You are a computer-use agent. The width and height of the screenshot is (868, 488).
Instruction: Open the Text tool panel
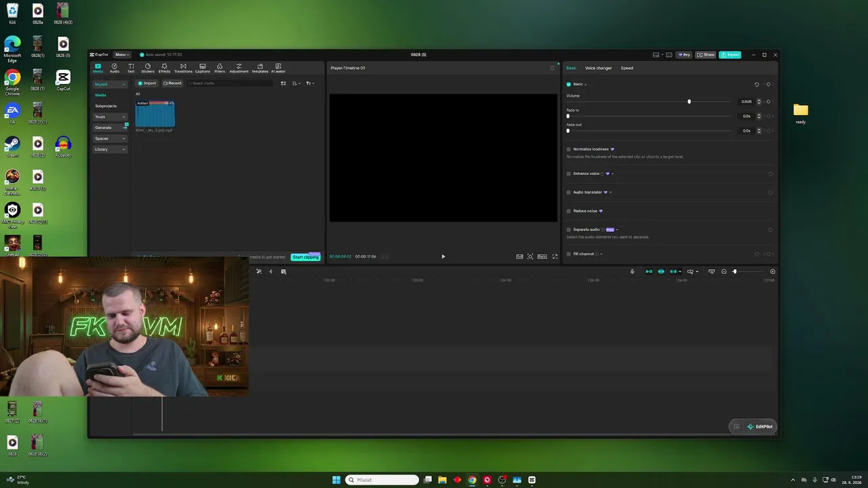pyautogui.click(x=131, y=68)
